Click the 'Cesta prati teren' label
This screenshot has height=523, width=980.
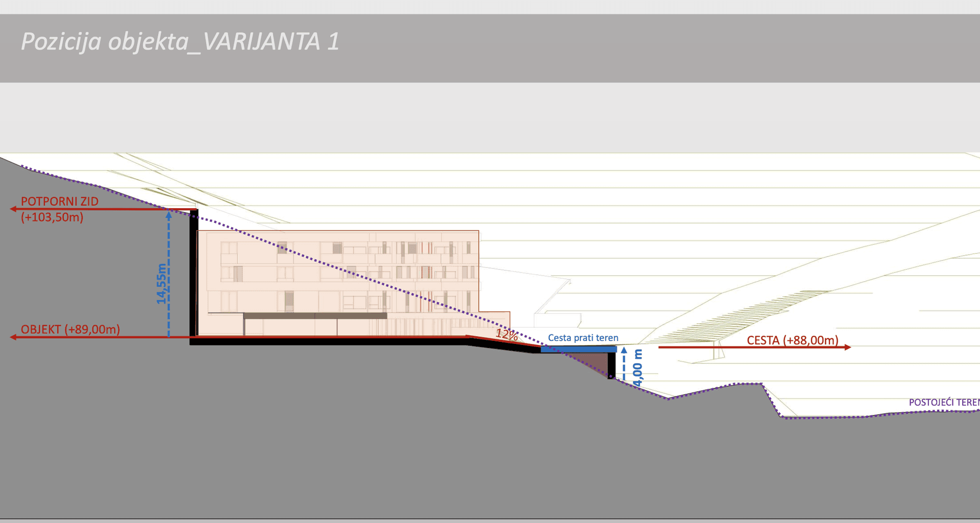coord(583,338)
